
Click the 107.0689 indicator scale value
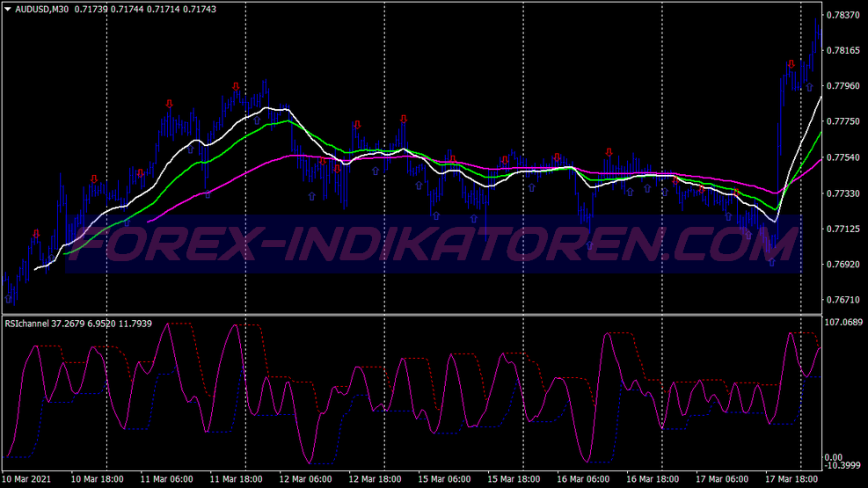coord(843,322)
